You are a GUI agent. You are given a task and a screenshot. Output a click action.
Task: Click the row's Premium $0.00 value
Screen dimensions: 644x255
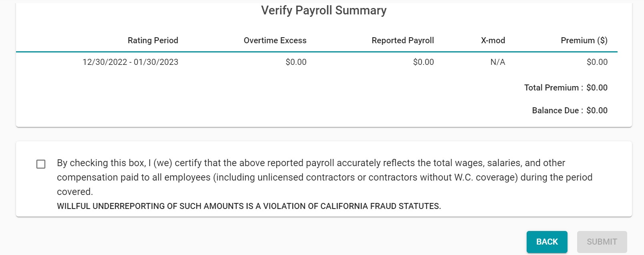[597, 62]
